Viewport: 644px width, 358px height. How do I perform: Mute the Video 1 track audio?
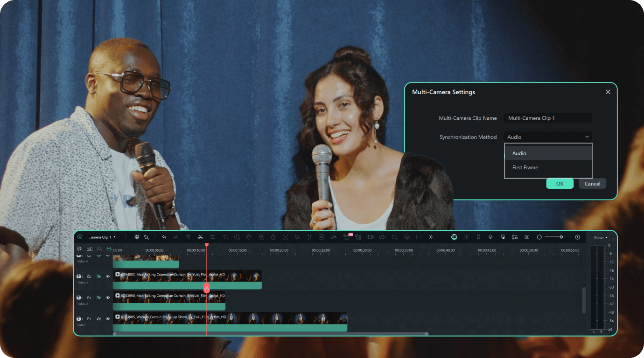(98, 319)
